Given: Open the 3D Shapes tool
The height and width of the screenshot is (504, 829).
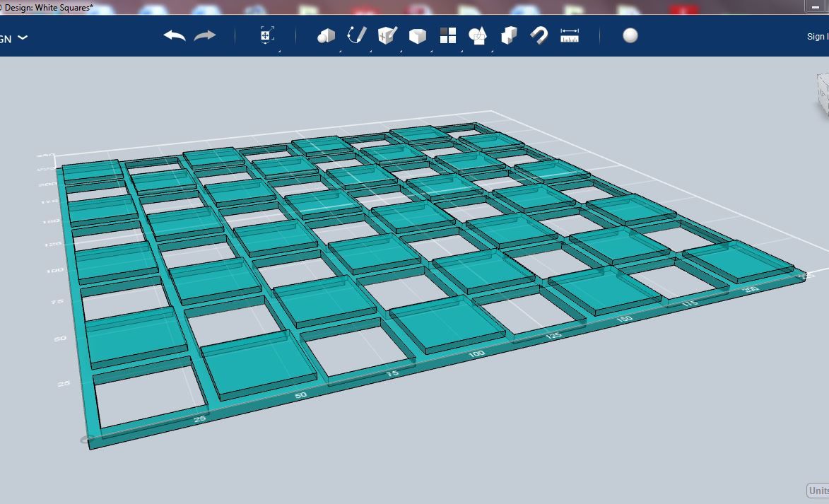Looking at the screenshot, I should tap(325, 35).
